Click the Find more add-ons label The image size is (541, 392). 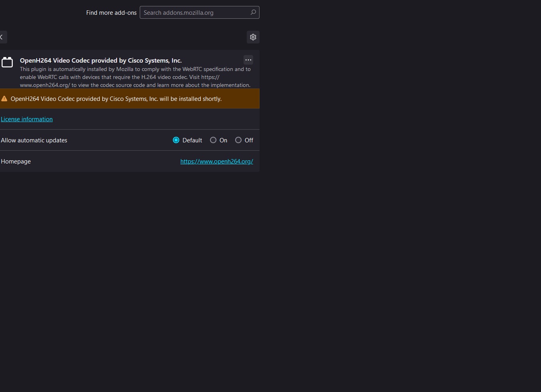tap(111, 13)
